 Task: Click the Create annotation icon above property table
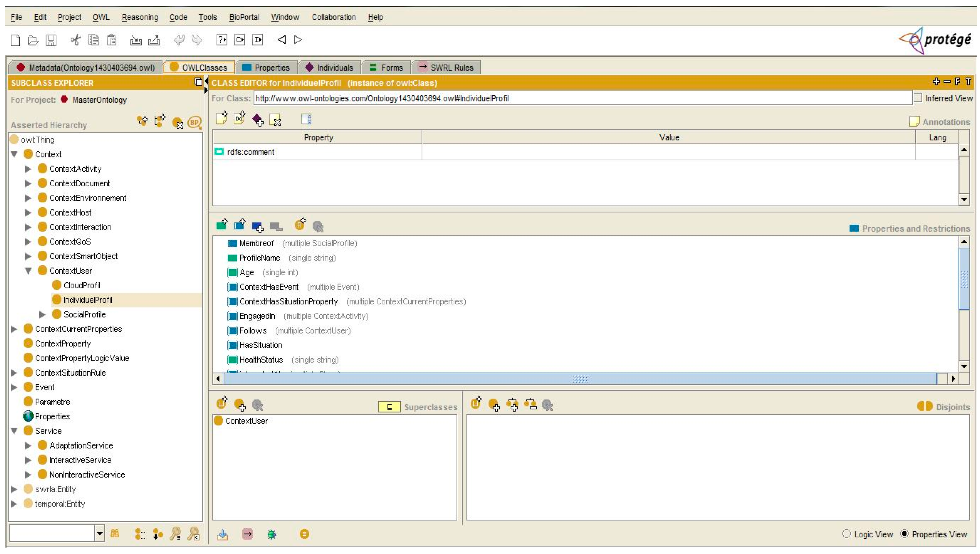[222, 119]
